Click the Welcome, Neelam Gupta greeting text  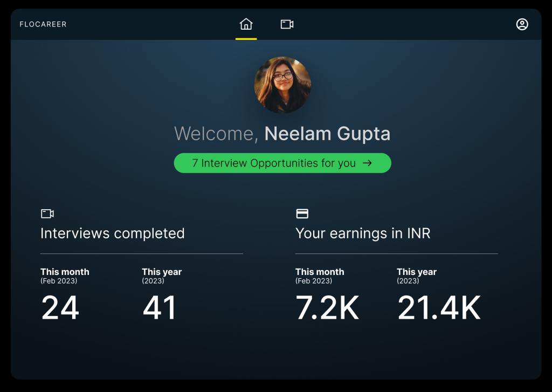[x=282, y=134]
